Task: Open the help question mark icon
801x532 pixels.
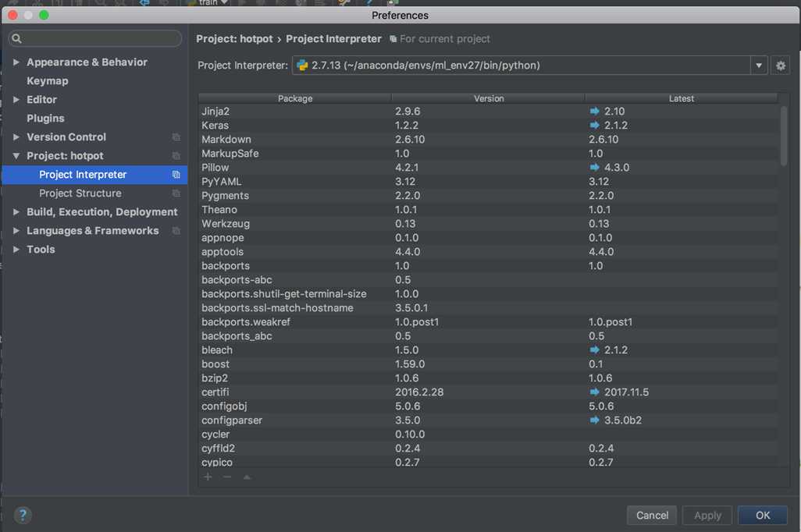Action: pyautogui.click(x=23, y=515)
